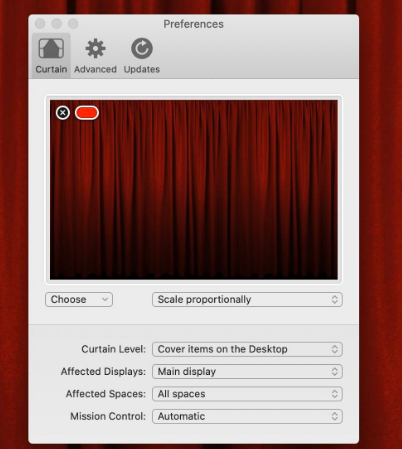Click the red color pill swatch
Image resolution: width=402 pixels, height=449 pixels.
(x=87, y=113)
